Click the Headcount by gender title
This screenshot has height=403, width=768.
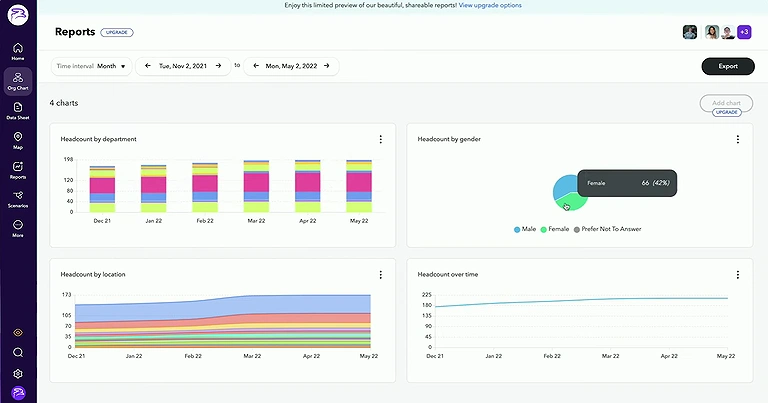(x=449, y=139)
